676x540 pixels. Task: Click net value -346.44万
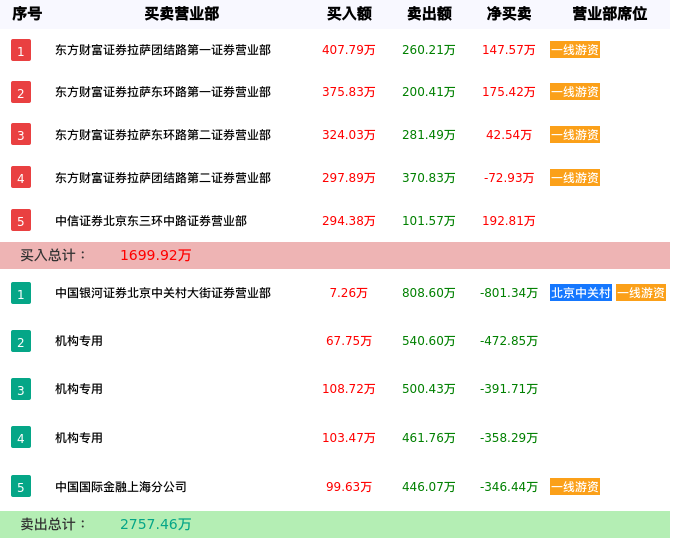(x=509, y=487)
